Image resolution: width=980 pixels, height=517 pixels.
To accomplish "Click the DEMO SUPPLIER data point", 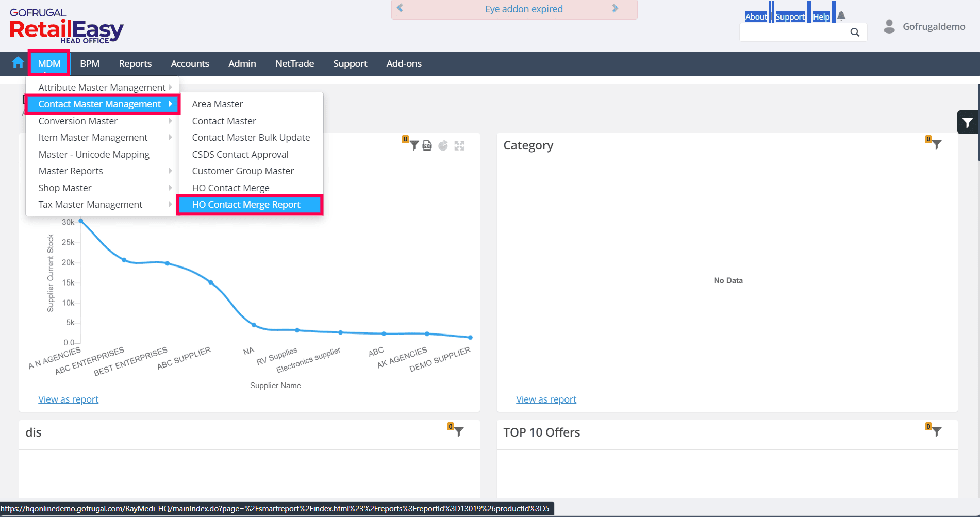I will pyautogui.click(x=470, y=337).
